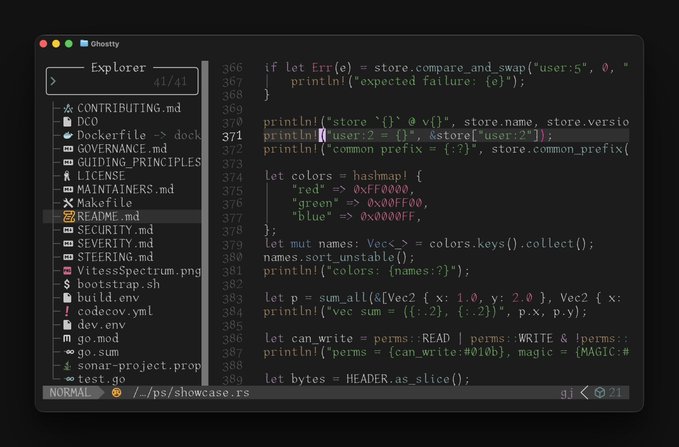Open go.mod in the Explorer
The width and height of the screenshot is (679, 447).
coord(98,338)
